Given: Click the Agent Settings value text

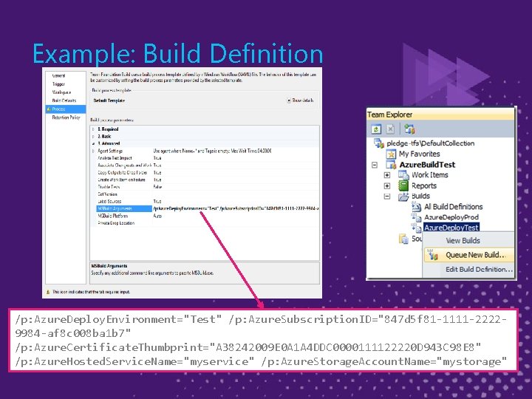Looking at the screenshot, I should [x=212, y=151].
